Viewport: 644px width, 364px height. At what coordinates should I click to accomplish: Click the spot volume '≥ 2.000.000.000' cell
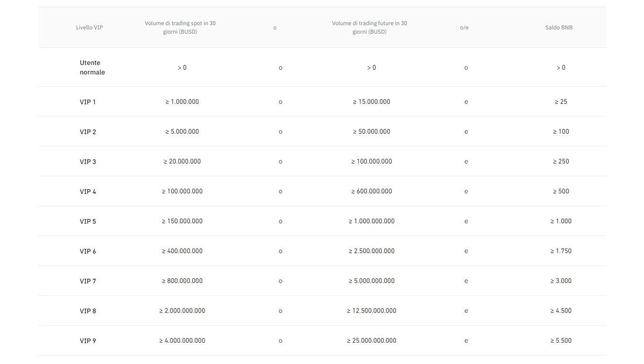click(x=182, y=310)
